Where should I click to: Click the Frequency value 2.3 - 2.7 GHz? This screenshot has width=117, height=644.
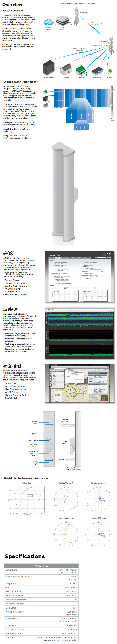[71, 583]
